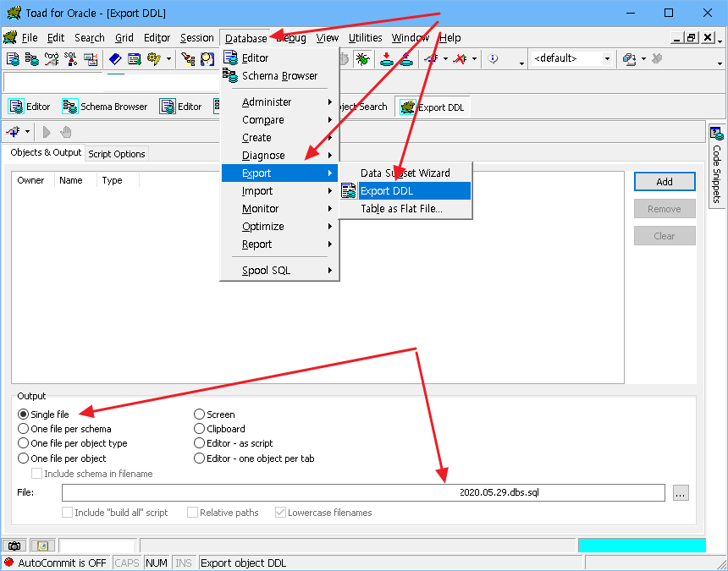Expand the Monitor submenu

pos(279,209)
